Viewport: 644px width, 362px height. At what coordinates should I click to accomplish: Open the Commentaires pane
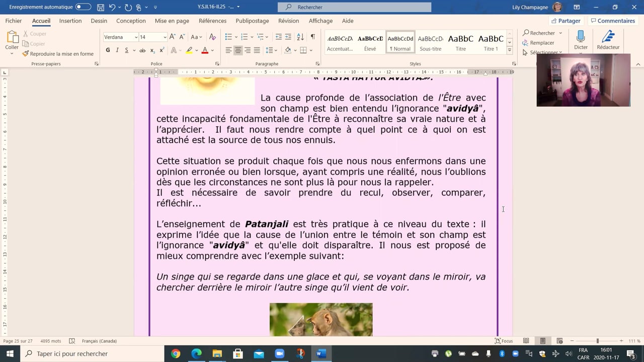pos(612,21)
